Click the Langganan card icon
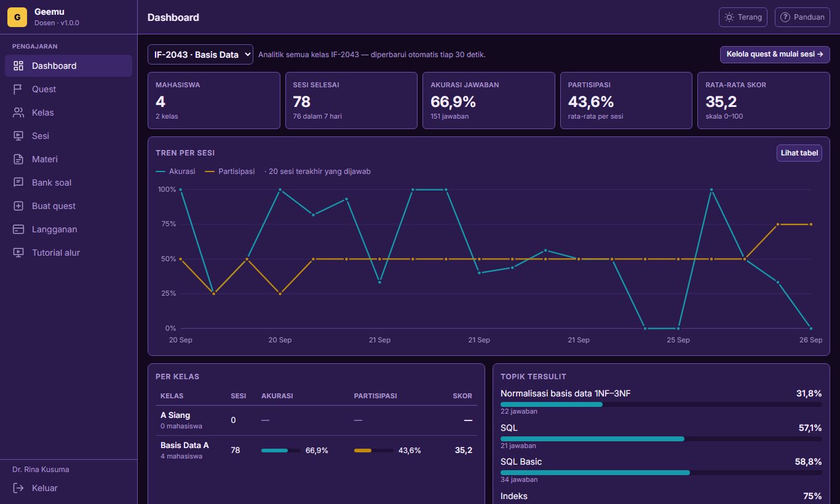This screenshot has height=504, width=840. 18,229
